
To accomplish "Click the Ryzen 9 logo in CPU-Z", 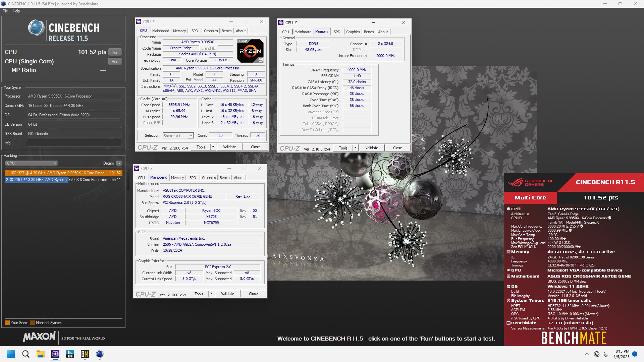I will tap(250, 51).
